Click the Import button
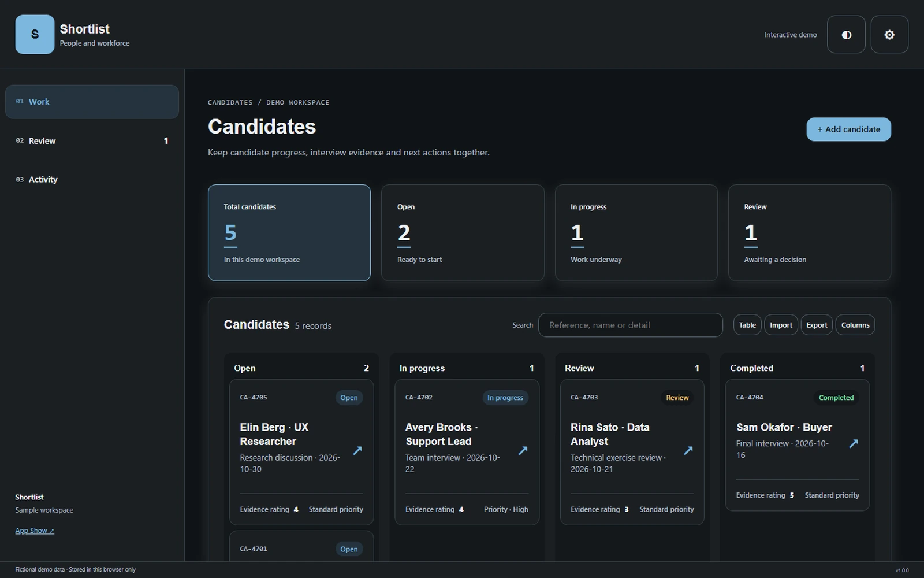 pos(781,325)
